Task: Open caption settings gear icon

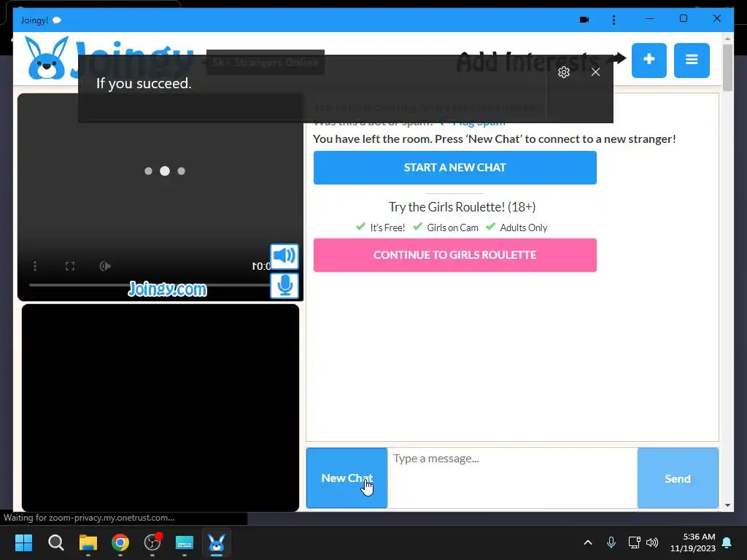Action: coord(564,72)
